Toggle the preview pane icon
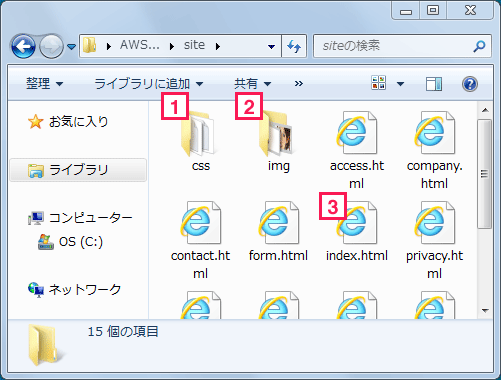This screenshot has height=380, width=501. 434,84
